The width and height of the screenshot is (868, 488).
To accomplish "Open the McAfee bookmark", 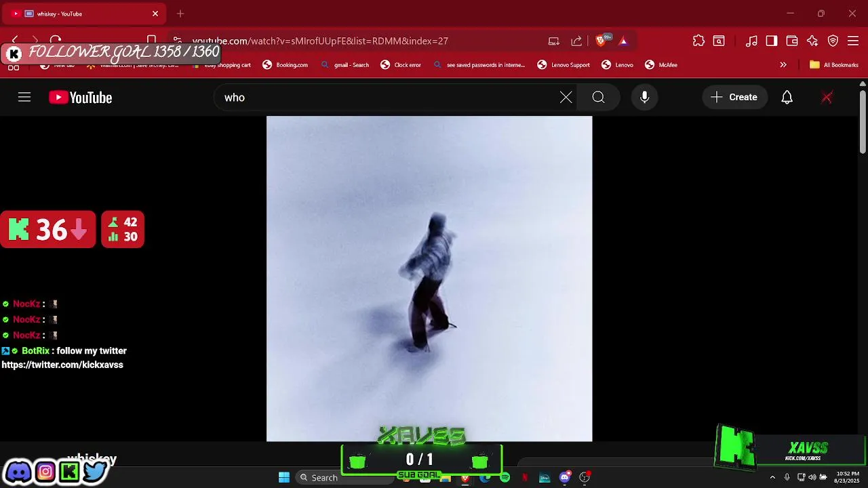I will click(661, 65).
